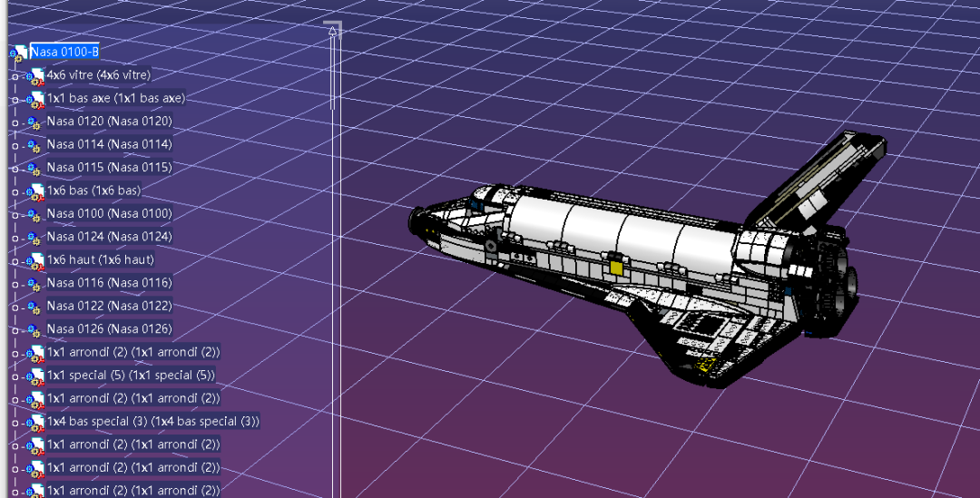The height and width of the screenshot is (498, 980).
Task: Select the 'Nasa 0126 (Nasa 0126)' label
Action: coord(110,329)
